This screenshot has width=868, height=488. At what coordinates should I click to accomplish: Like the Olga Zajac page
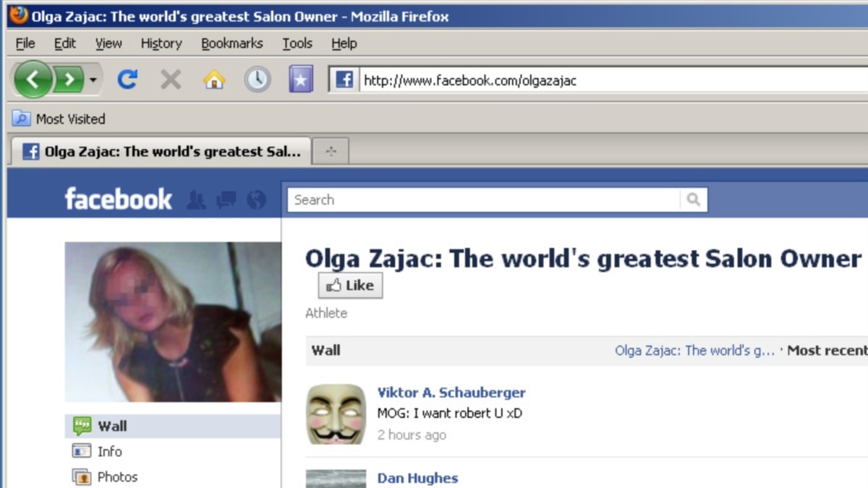[350, 286]
